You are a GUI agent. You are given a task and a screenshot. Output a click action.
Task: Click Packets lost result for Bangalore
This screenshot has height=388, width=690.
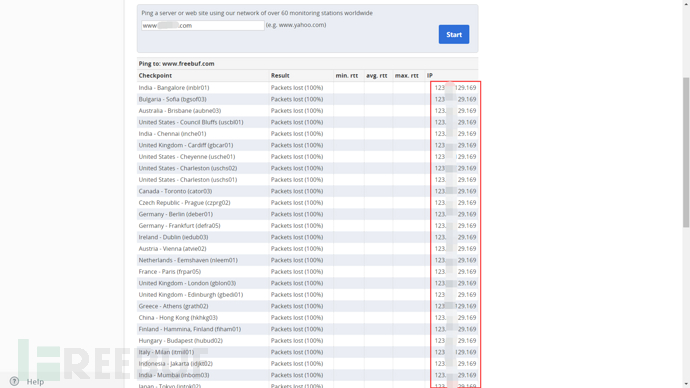(297, 88)
